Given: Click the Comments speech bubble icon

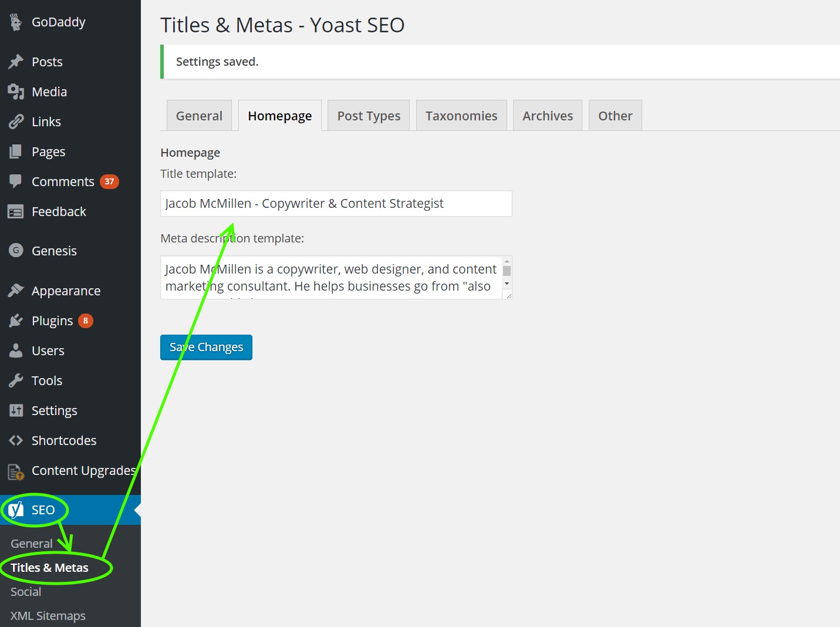Looking at the screenshot, I should pyautogui.click(x=16, y=181).
